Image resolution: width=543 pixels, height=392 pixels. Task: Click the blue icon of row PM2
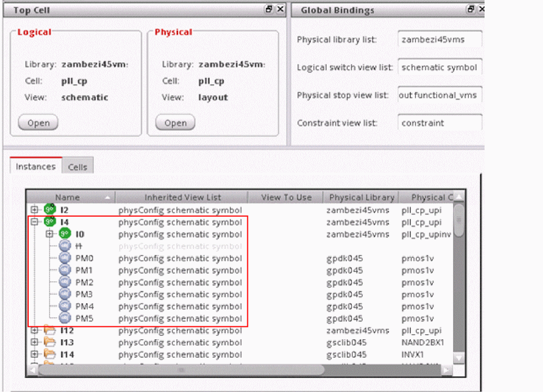(x=65, y=282)
